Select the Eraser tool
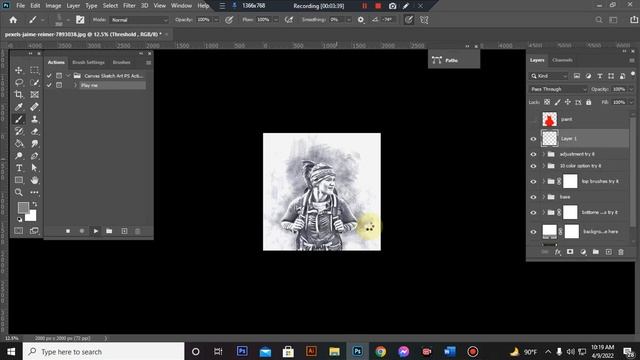Screen dimensions: 640x360 pyautogui.click(x=34, y=131)
